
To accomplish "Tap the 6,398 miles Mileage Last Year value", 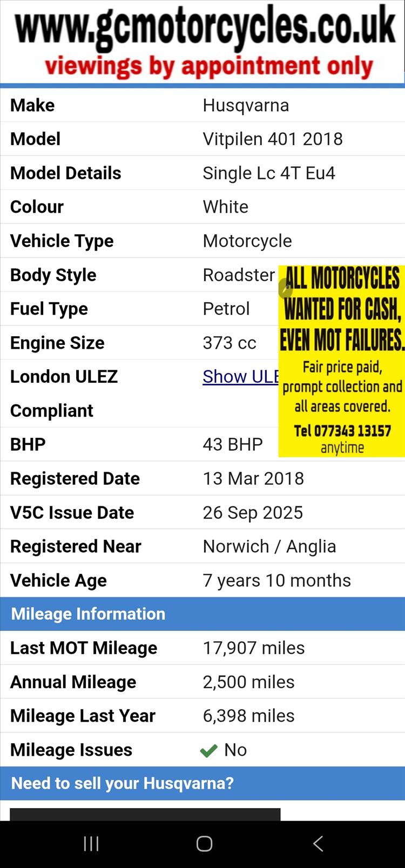I will click(248, 716).
